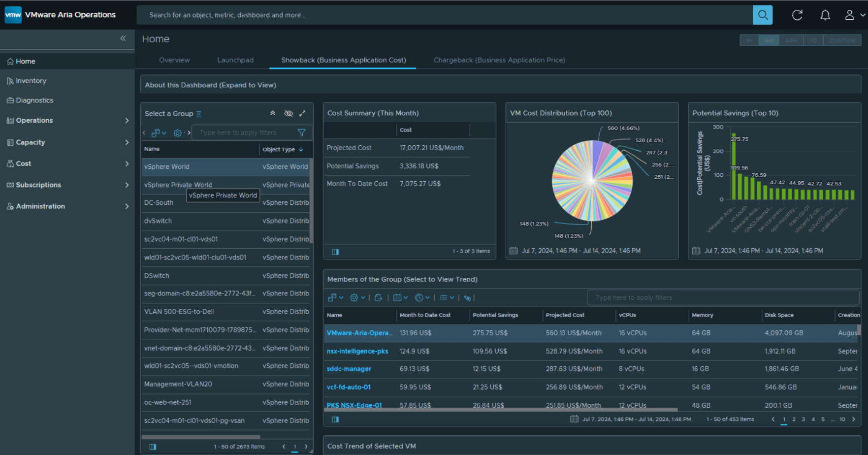Click the filter funnel in Select a Group panel

coord(302,132)
